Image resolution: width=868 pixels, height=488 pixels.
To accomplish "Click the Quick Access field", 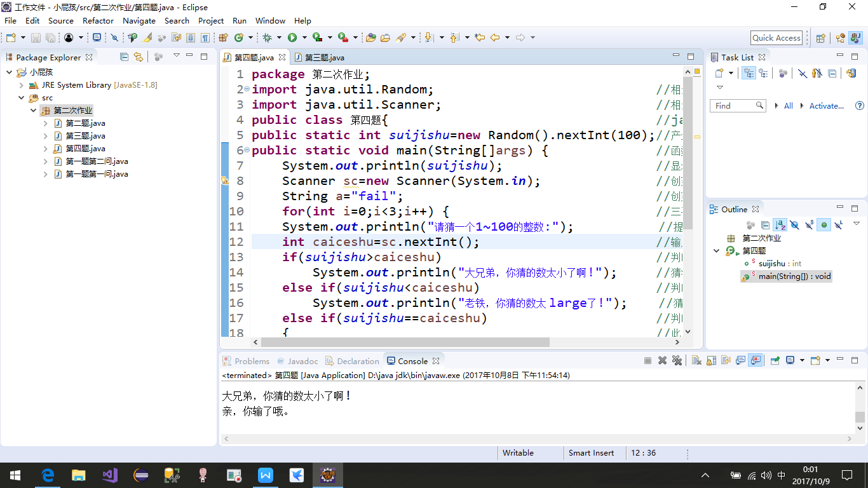I will (776, 37).
